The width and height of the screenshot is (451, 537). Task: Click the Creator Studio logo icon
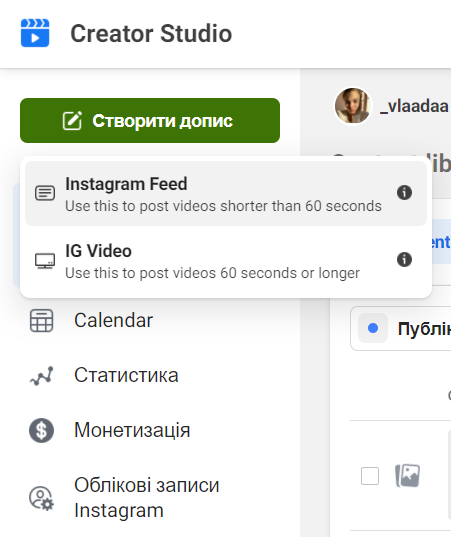35,33
